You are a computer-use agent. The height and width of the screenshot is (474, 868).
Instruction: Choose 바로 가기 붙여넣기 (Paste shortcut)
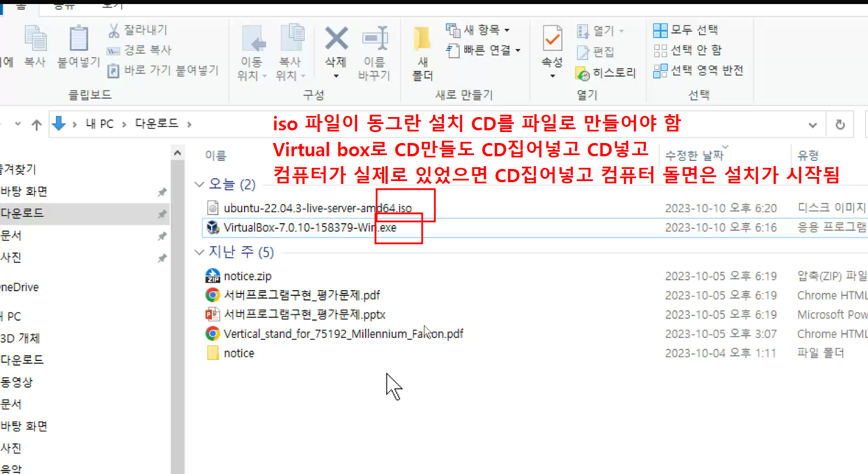164,70
